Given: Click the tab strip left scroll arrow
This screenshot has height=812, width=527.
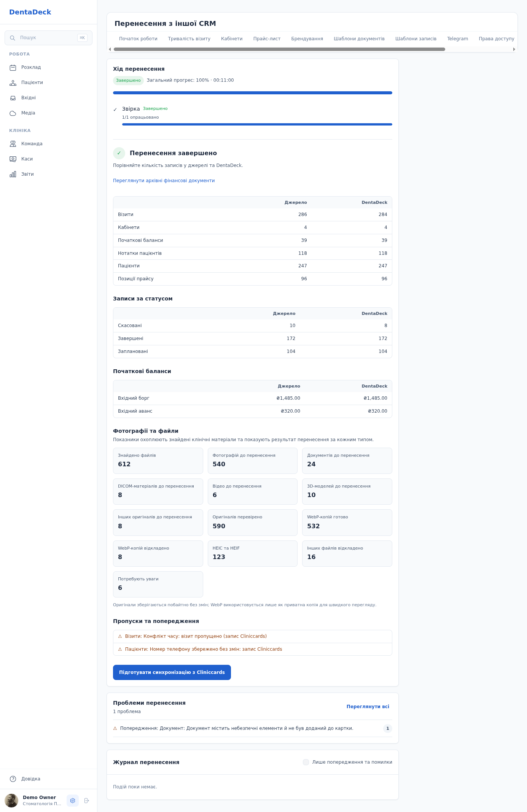Looking at the screenshot, I should 110,49.
